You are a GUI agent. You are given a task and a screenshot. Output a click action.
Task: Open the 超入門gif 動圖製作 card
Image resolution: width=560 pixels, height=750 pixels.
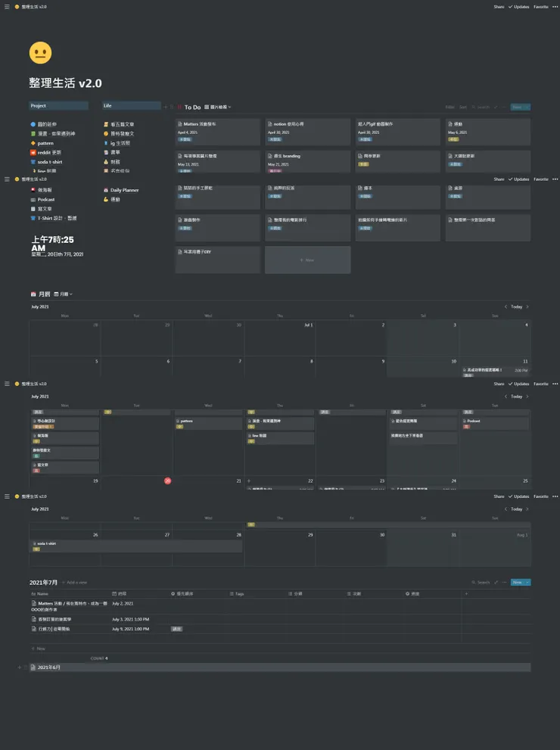(x=397, y=132)
